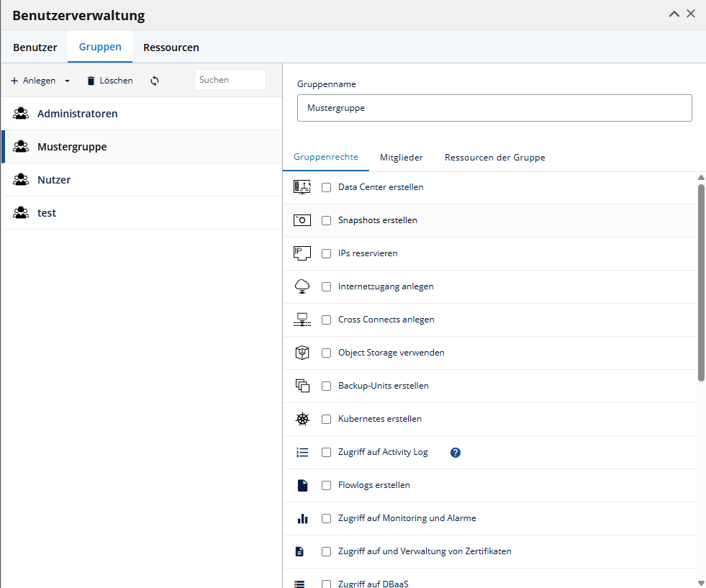The height and width of the screenshot is (588, 706).
Task: Select the Administratoren group
Action: (x=142, y=114)
